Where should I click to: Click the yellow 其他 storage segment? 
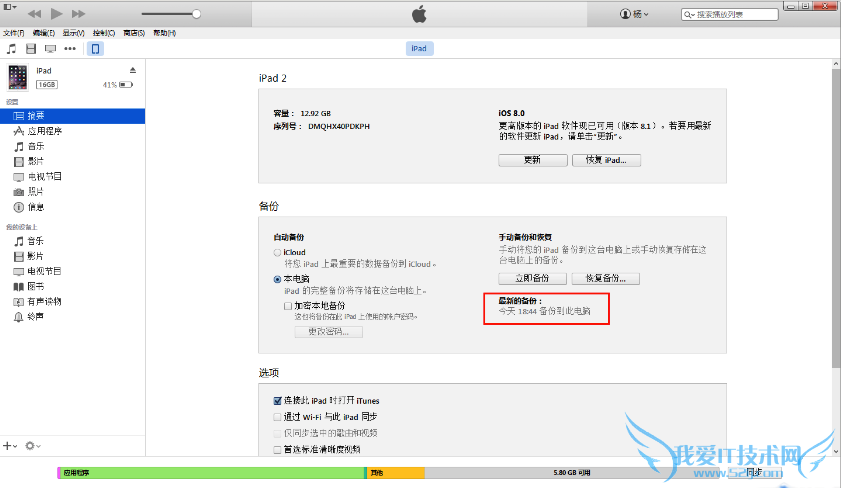396,472
